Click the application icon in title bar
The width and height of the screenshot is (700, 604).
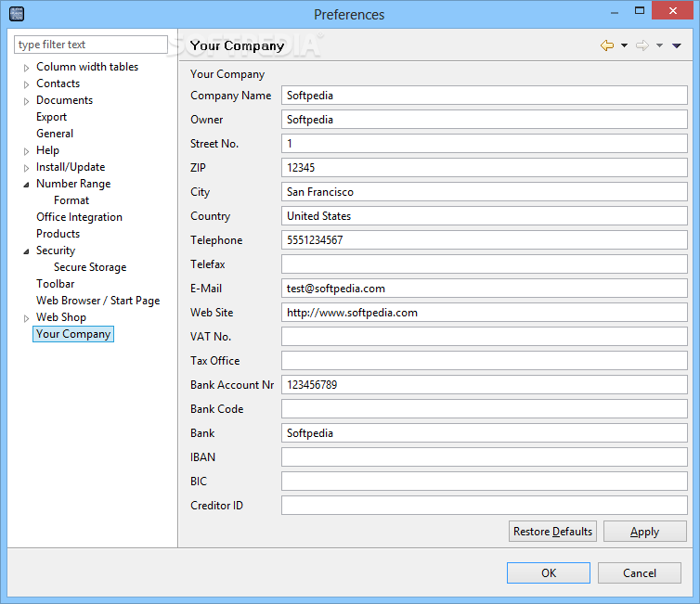pos(17,14)
